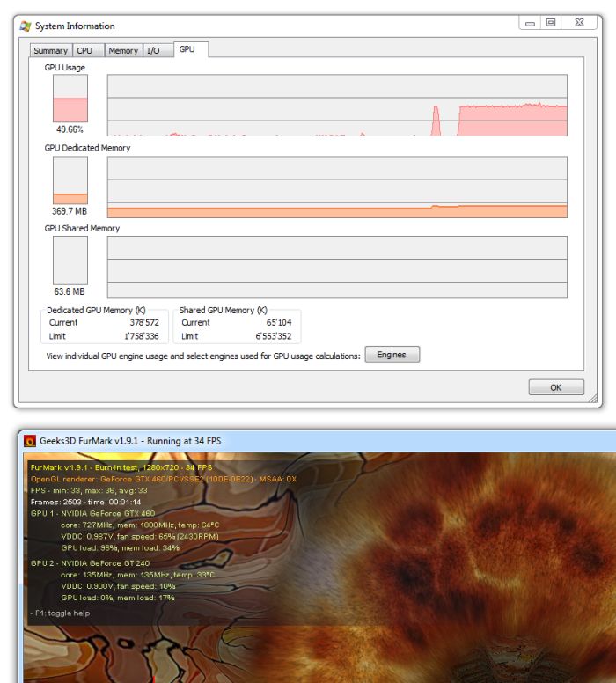Click the Shared GPU Memory (K) group label
The height and width of the screenshot is (683, 616).
coord(223,310)
